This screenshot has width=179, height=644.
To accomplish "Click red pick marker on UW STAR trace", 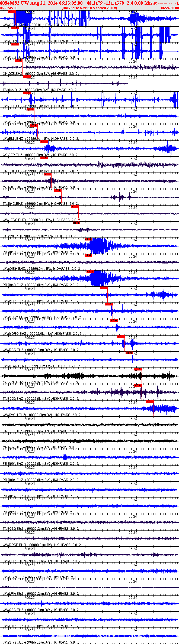I will 129,353.
